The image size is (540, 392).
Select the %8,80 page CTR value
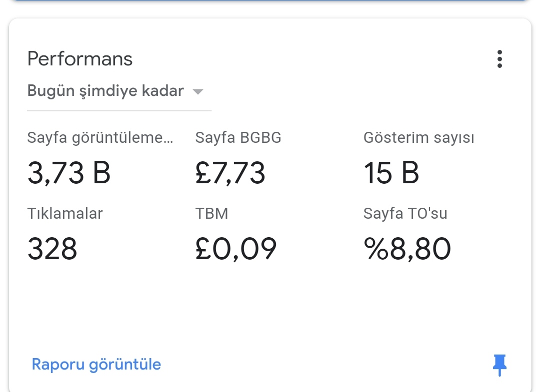[407, 249]
